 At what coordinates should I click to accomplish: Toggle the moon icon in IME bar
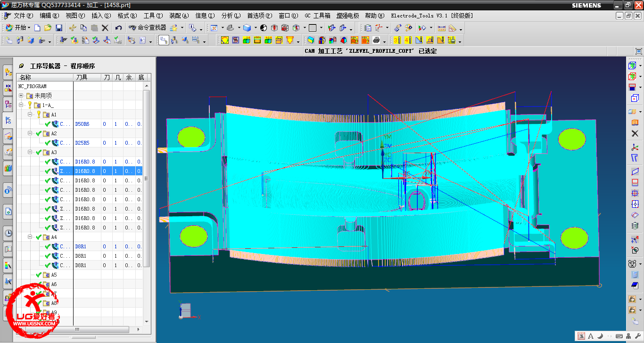[601, 336]
